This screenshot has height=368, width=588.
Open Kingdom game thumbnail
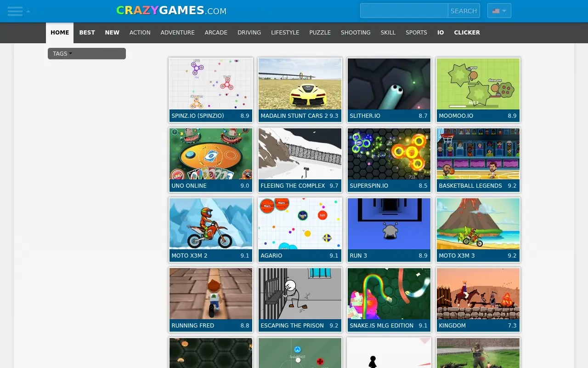tap(478, 293)
